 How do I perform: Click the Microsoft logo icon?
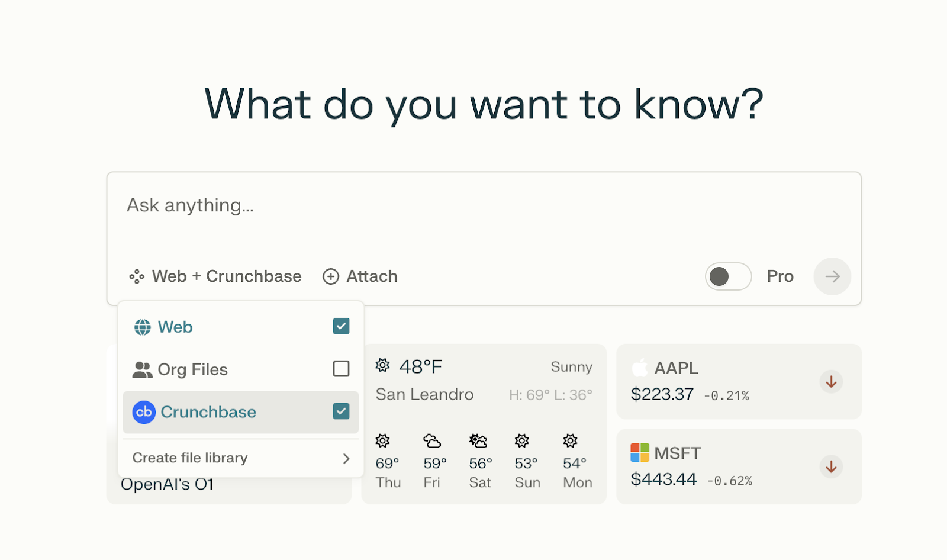640,453
